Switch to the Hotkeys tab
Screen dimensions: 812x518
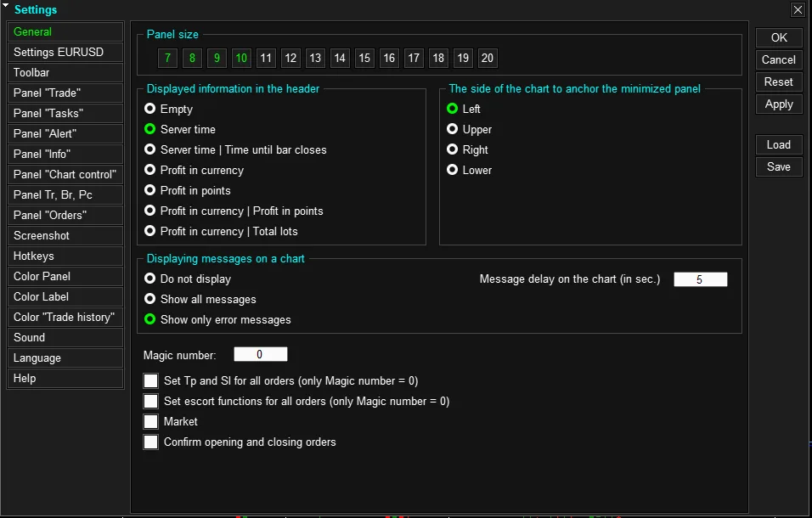(x=65, y=256)
